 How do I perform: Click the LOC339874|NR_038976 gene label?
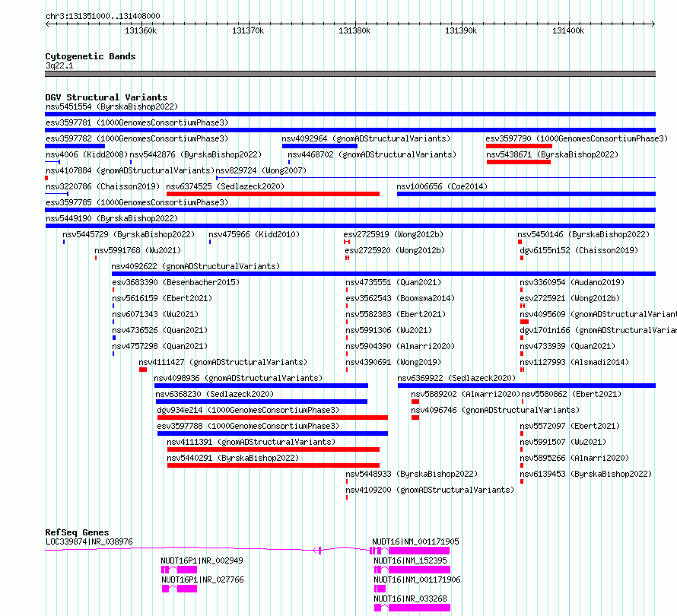(x=89, y=541)
